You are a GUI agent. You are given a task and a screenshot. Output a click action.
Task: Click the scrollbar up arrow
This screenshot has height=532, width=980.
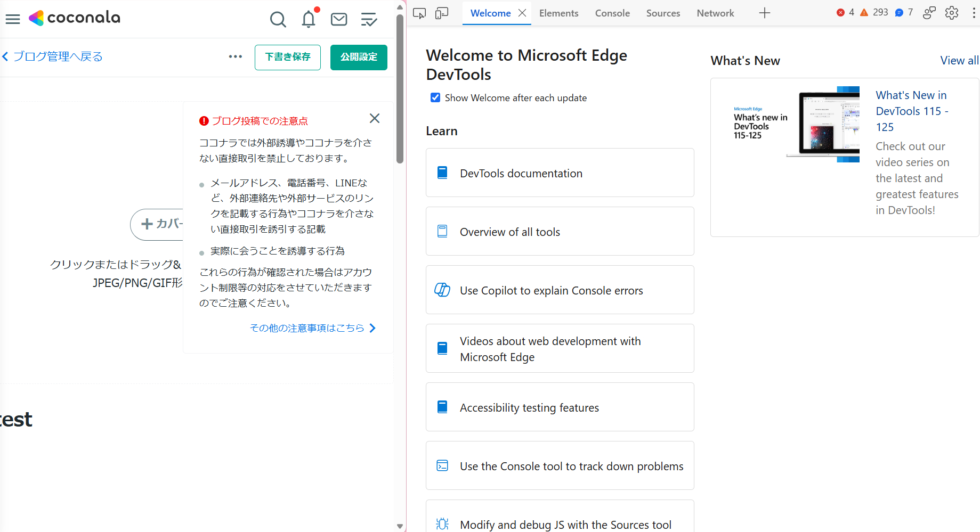[x=400, y=7]
